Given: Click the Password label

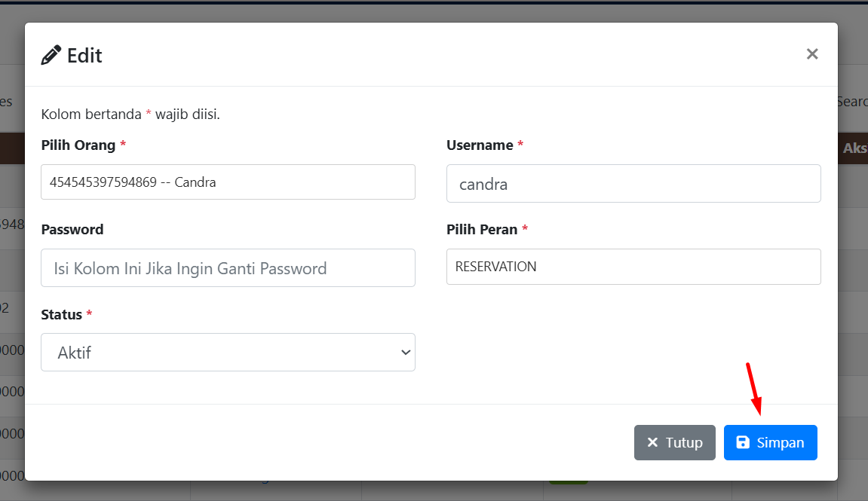Looking at the screenshot, I should (72, 230).
